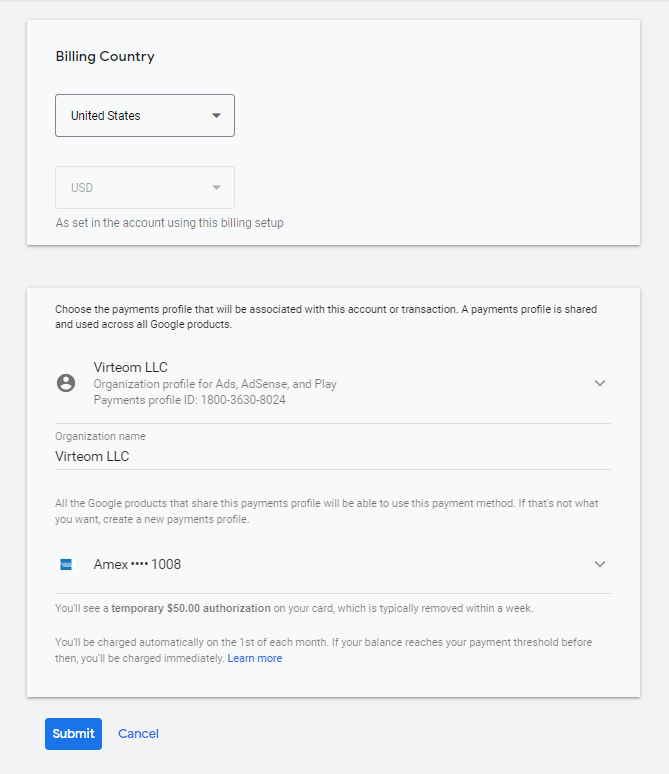This screenshot has width=669, height=774.
Task: Click the Amex card logo icon
Action: (66, 564)
